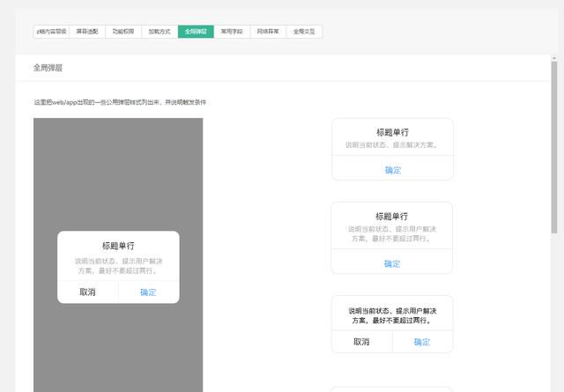Click the bold message text in the untitled card
Image resolution: width=564 pixels, height=392 pixels.
tap(392, 315)
